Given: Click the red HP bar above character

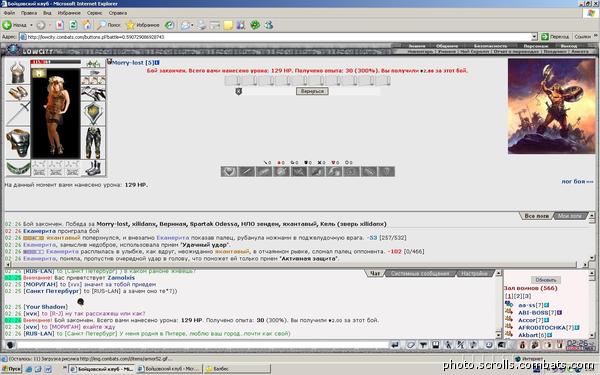Looking at the screenshot, I should coord(56,62).
